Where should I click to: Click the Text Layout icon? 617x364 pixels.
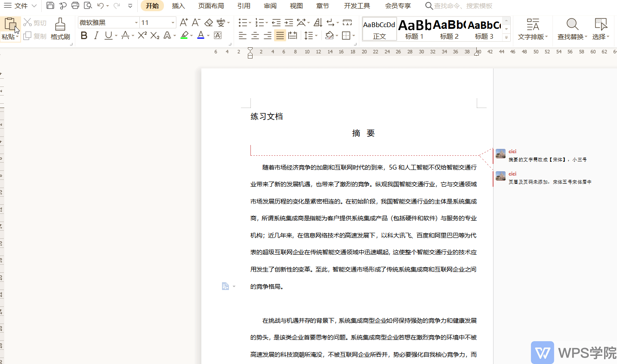[533, 25]
